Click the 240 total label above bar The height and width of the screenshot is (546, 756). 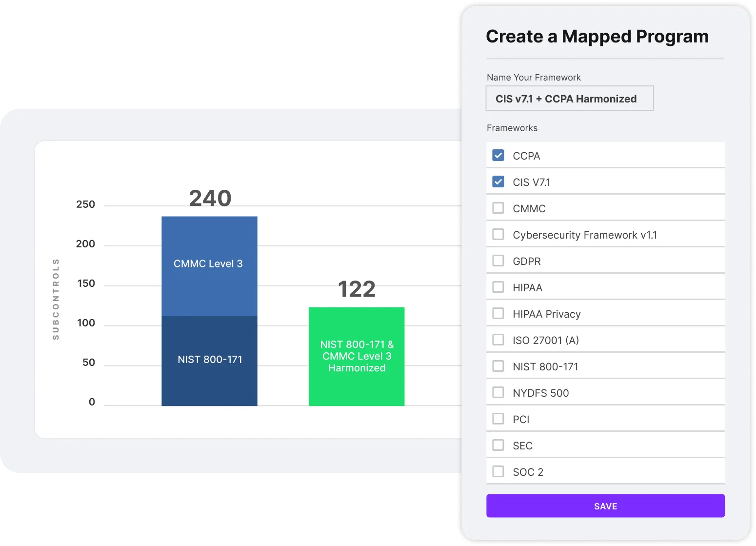point(210,198)
